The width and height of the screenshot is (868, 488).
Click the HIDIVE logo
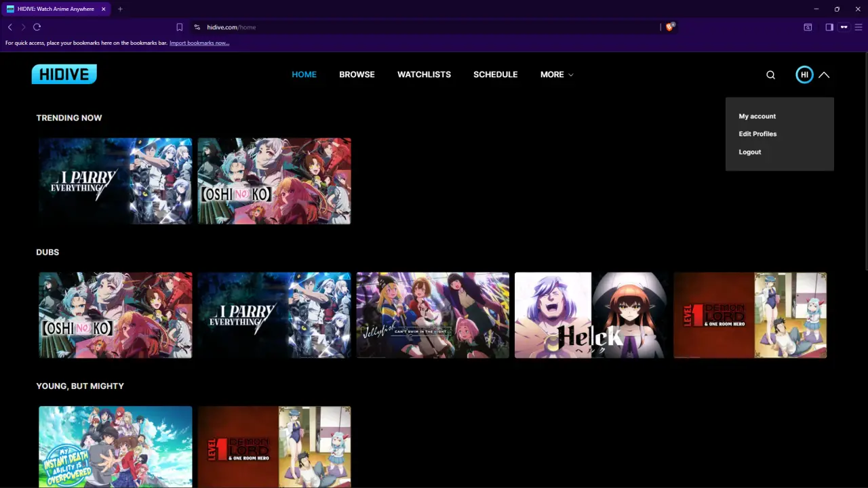(64, 75)
